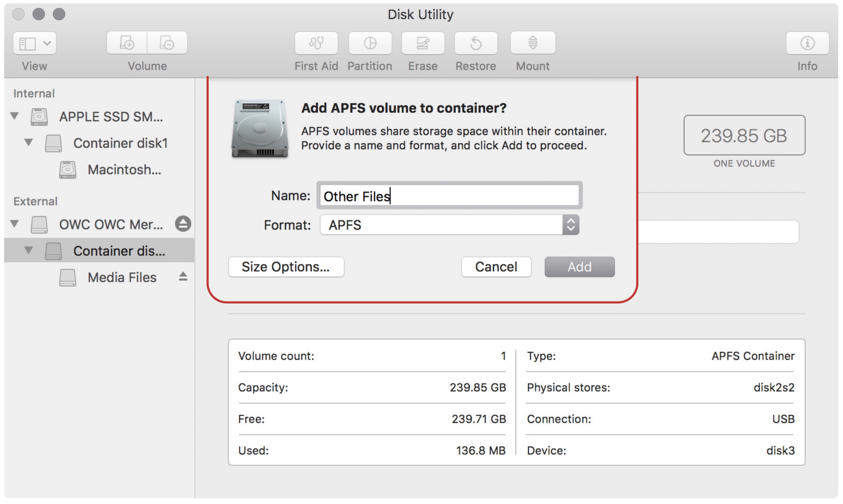Click the remove volume minus icon
Image resolution: width=843 pixels, height=504 pixels.
tap(167, 43)
